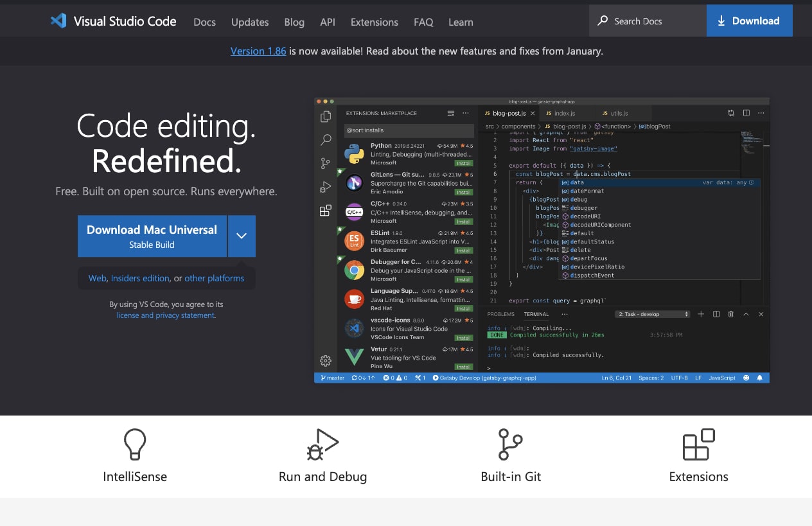This screenshot has width=812, height=526.
Task: Click the master branch status bar entry
Action: (333, 378)
